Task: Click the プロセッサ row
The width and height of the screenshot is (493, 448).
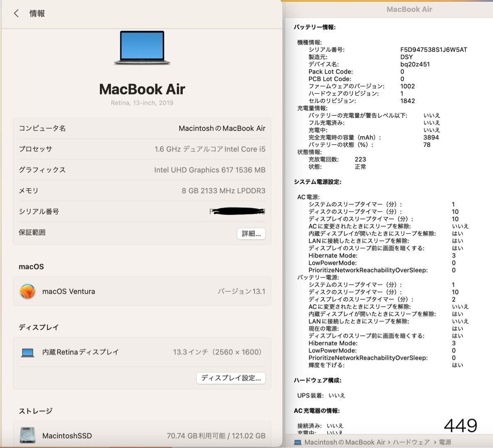Action: 142,149
